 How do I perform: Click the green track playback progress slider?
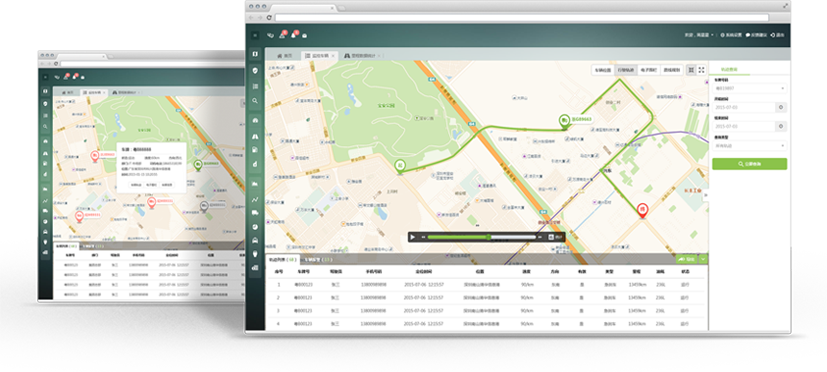(x=482, y=237)
